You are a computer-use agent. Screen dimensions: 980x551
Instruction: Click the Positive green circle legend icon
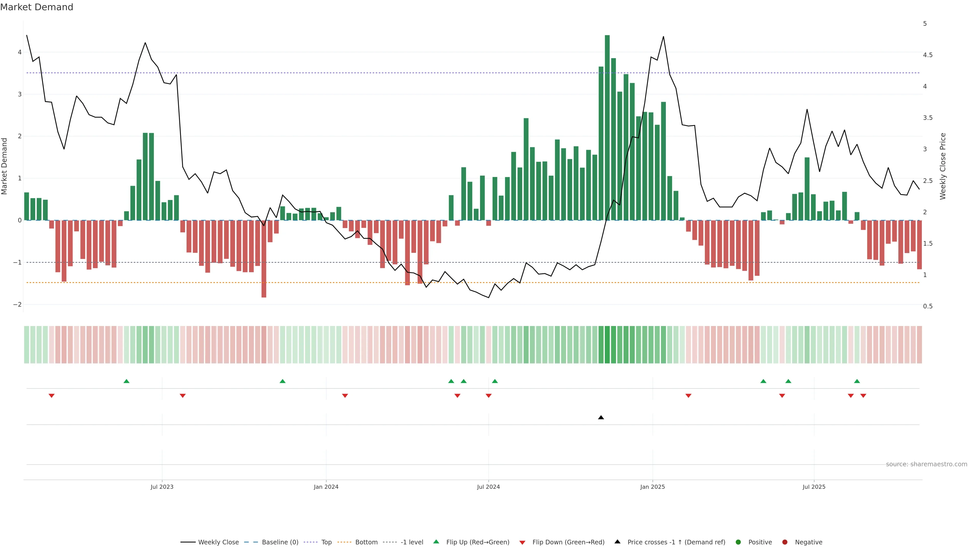738,542
